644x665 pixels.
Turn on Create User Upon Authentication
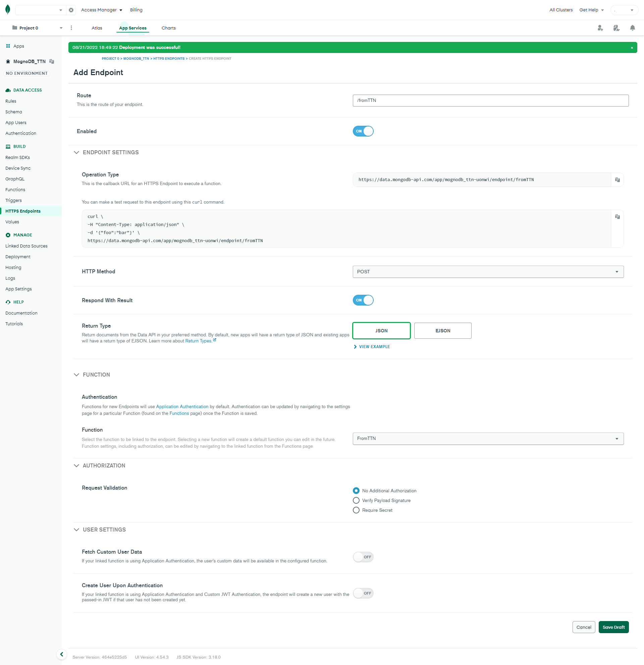pos(363,593)
